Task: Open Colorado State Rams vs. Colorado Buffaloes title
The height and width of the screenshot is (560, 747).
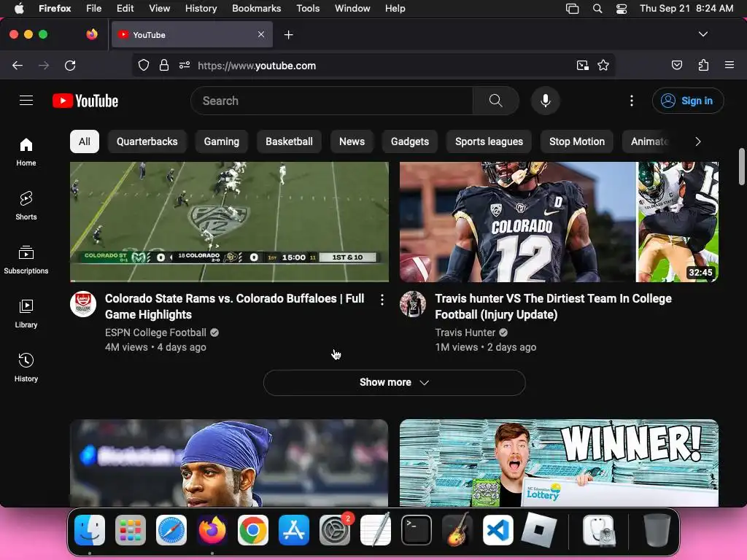Action: click(x=234, y=306)
